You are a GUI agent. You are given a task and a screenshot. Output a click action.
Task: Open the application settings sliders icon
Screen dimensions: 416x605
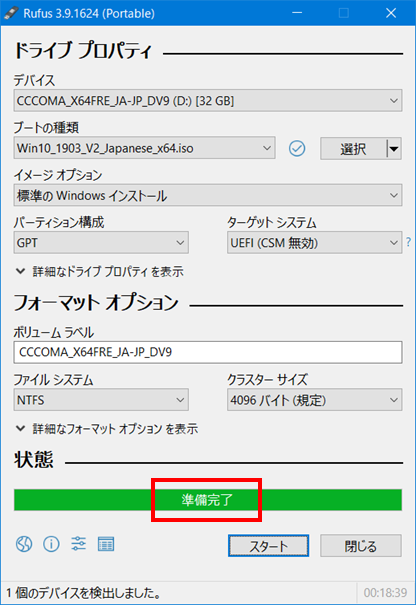[79, 544]
